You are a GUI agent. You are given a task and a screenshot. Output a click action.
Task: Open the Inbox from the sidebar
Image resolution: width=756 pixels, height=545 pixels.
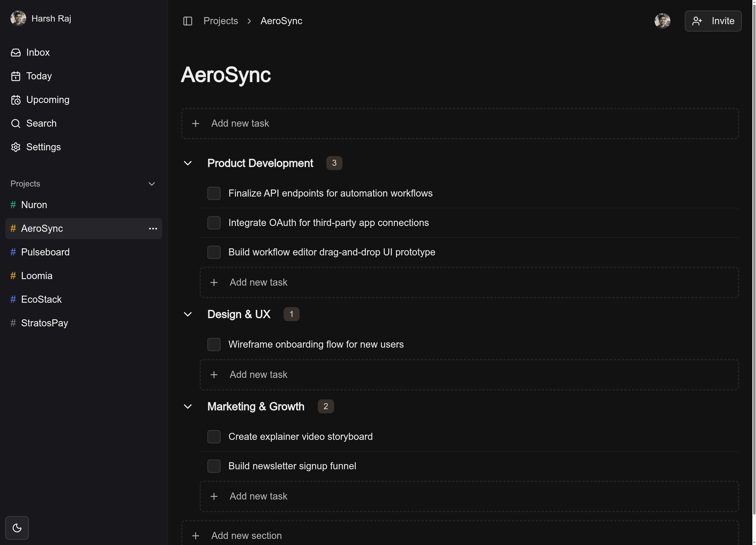[x=38, y=52]
